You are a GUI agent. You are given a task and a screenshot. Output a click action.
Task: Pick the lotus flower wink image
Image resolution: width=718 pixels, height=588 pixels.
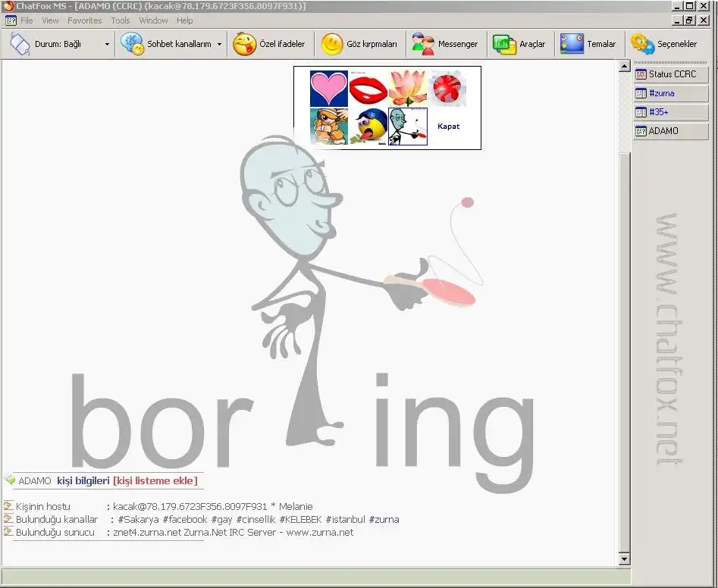coord(408,89)
